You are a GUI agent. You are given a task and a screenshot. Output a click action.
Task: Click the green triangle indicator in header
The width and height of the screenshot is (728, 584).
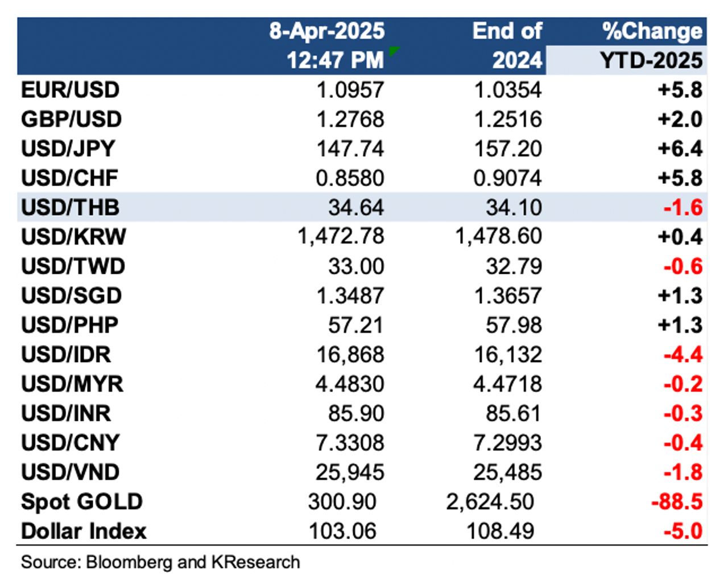(394, 51)
